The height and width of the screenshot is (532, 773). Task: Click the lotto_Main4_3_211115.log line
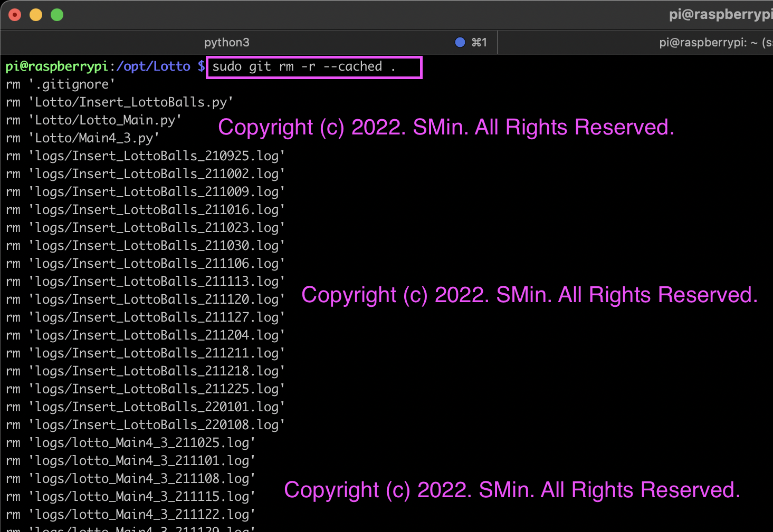(130, 497)
